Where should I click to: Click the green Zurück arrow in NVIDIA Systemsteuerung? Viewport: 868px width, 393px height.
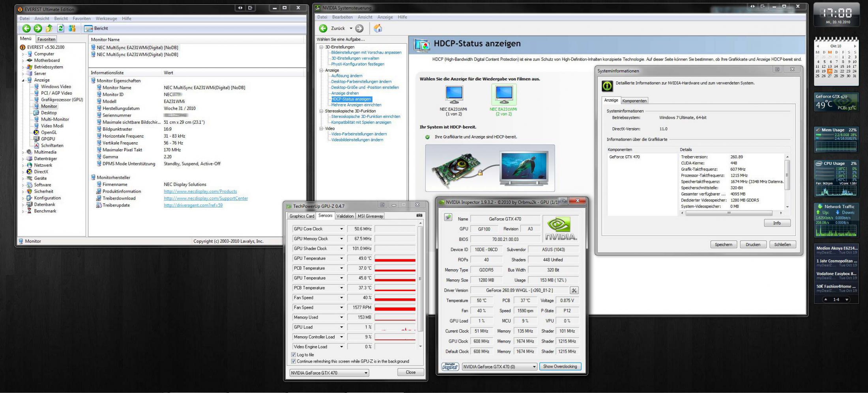tap(323, 28)
